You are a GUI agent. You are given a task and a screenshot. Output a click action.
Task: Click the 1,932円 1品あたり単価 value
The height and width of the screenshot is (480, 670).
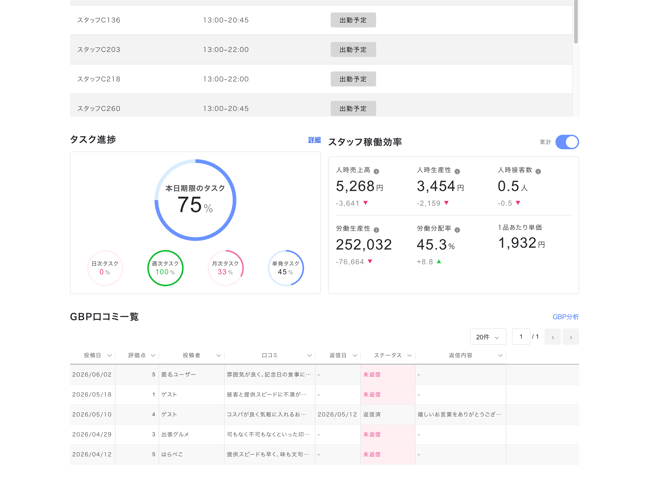[521, 243]
